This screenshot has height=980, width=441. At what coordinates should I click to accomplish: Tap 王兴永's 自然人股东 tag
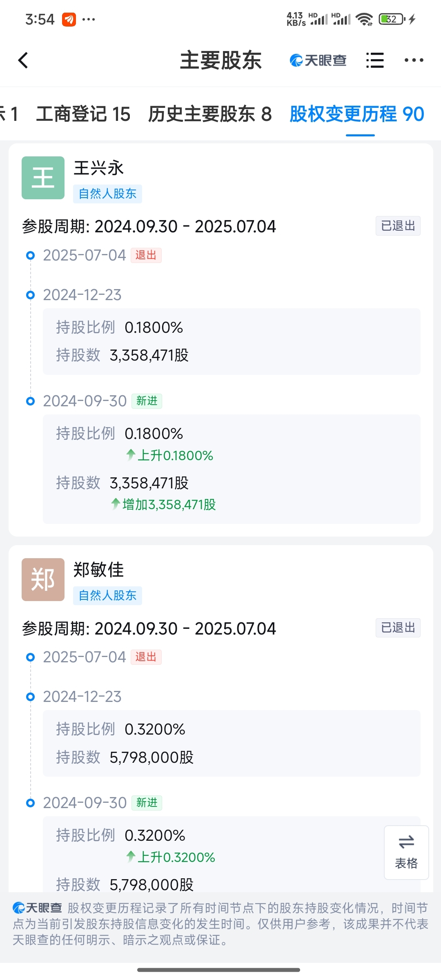[107, 194]
